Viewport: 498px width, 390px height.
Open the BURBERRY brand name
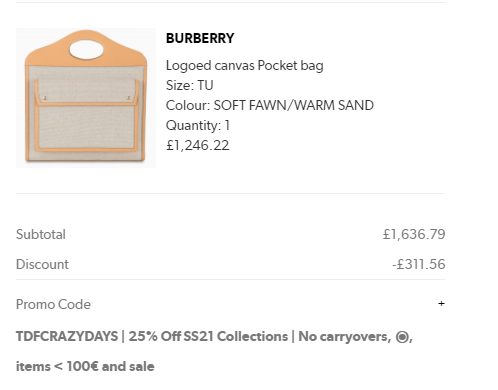pyautogui.click(x=200, y=38)
